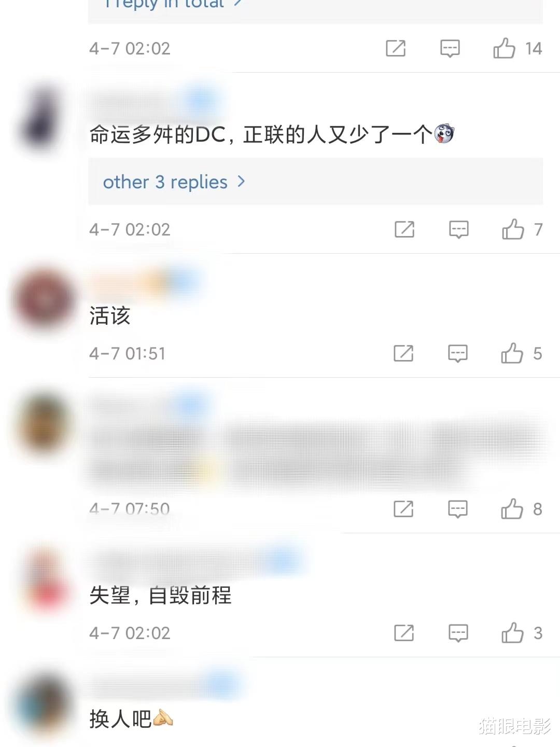The width and height of the screenshot is (560, 747).
Task: Open avatar of the 活该 commenter
Action: [x=44, y=299]
